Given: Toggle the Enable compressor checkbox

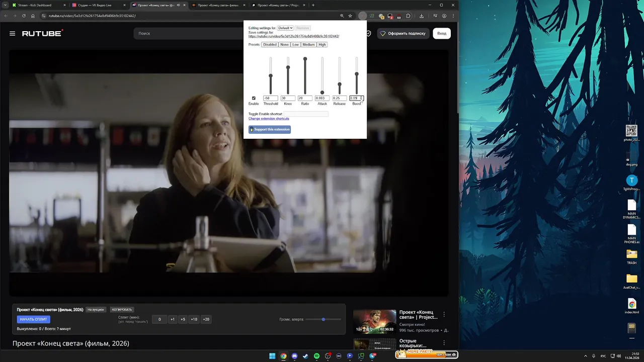Looking at the screenshot, I should pos(254,98).
